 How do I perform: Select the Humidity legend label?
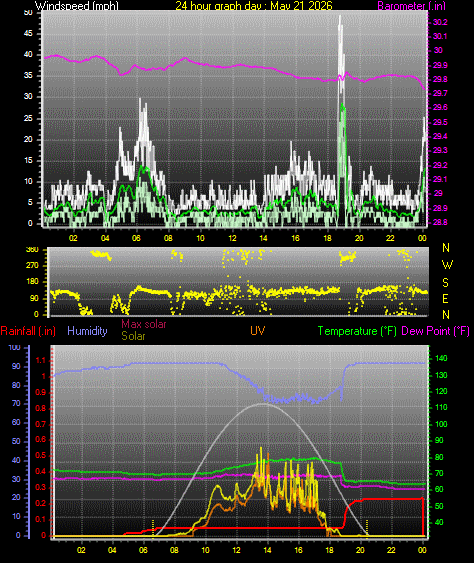click(87, 331)
